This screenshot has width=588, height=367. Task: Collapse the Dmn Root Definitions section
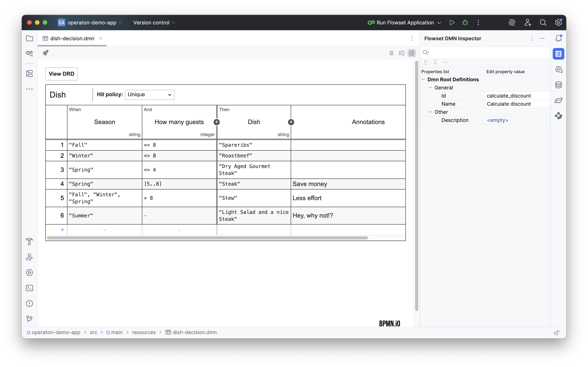pos(423,79)
